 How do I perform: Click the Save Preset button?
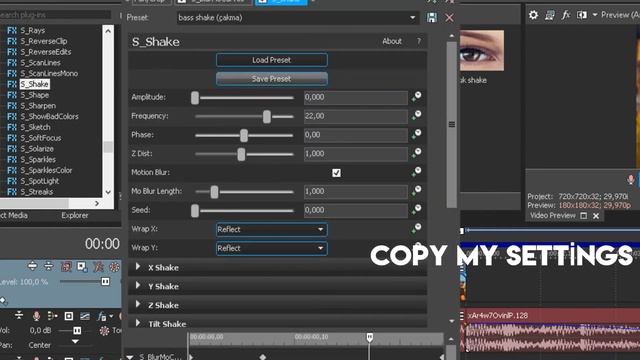point(271,79)
